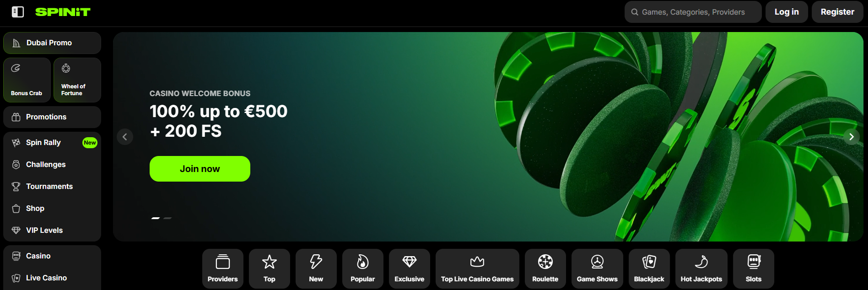Open the Providers category
Image resolution: width=868 pixels, height=290 pixels.
pos(223,269)
